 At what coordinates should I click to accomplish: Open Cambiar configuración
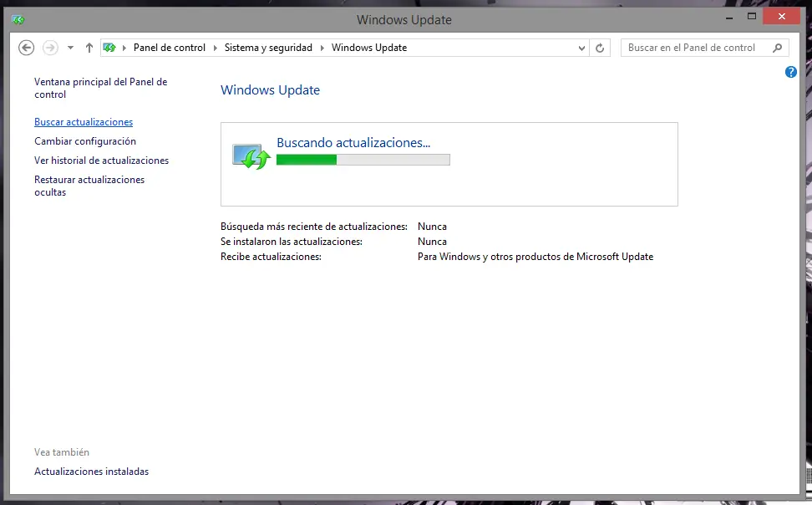coord(85,141)
